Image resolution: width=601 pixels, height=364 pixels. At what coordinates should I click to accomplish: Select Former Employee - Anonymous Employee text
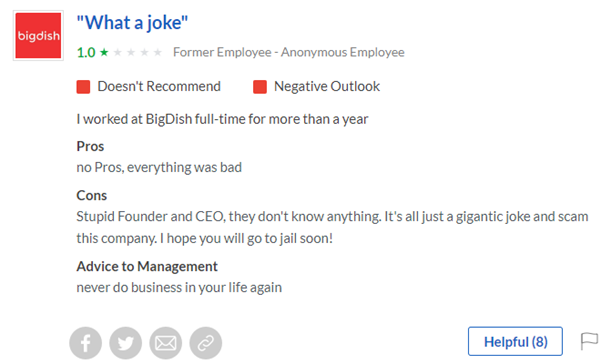289,52
